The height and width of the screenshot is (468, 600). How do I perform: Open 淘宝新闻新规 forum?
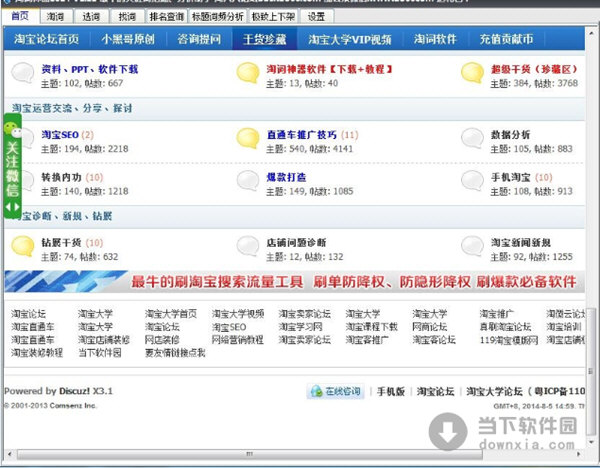(x=521, y=243)
